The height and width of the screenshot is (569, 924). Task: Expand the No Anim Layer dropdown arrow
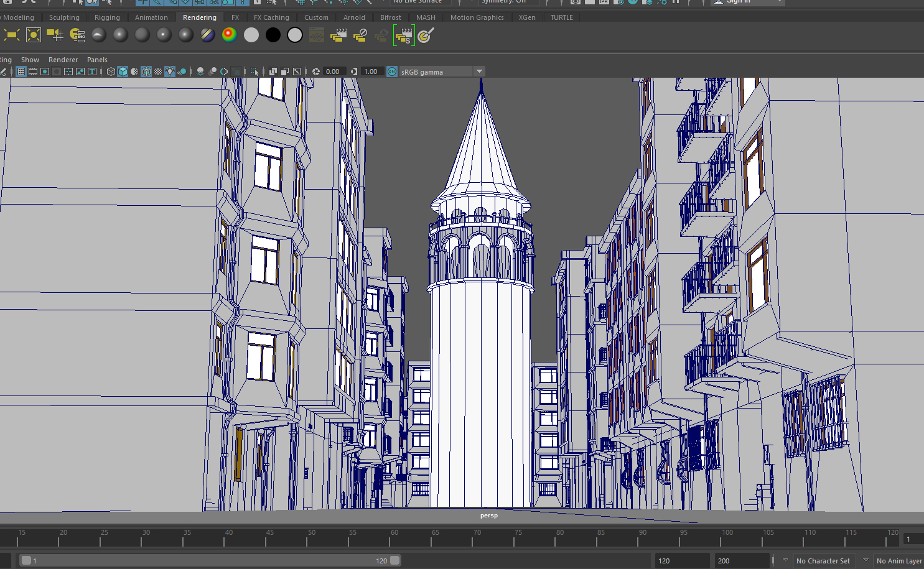pos(866,560)
